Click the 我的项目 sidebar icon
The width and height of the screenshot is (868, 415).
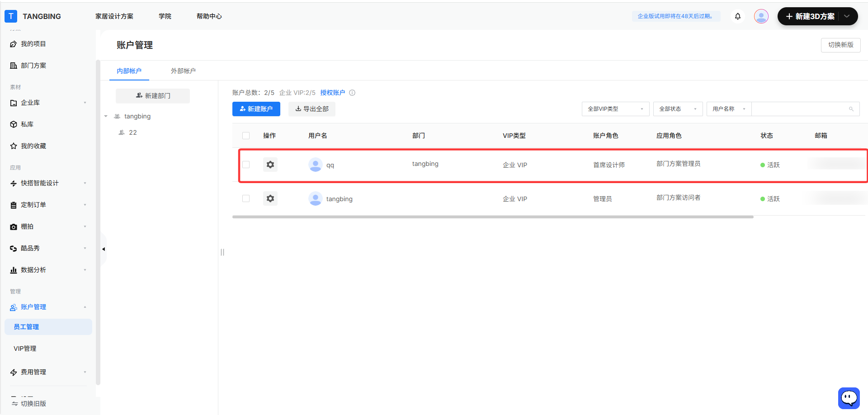[14, 44]
